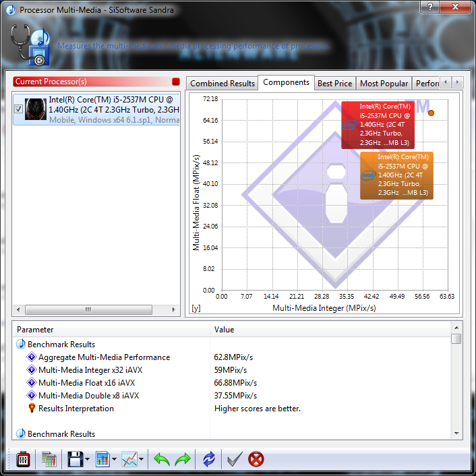The height and width of the screenshot is (476, 476).
Task: Switch to the Most Popular tab
Action: tap(384, 84)
